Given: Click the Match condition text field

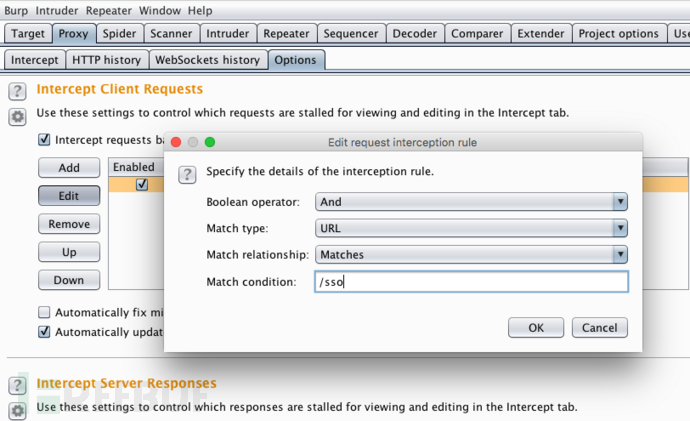Looking at the screenshot, I should [471, 282].
